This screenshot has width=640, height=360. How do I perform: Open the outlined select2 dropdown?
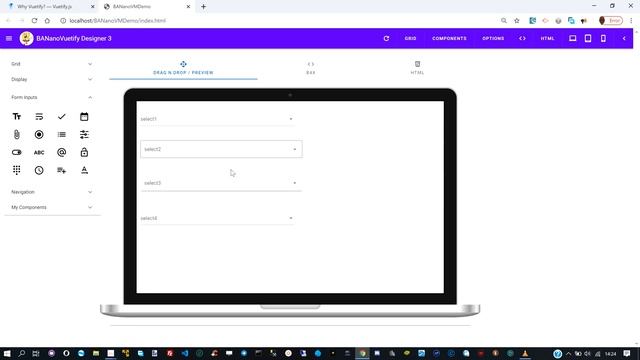pyautogui.click(x=221, y=149)
